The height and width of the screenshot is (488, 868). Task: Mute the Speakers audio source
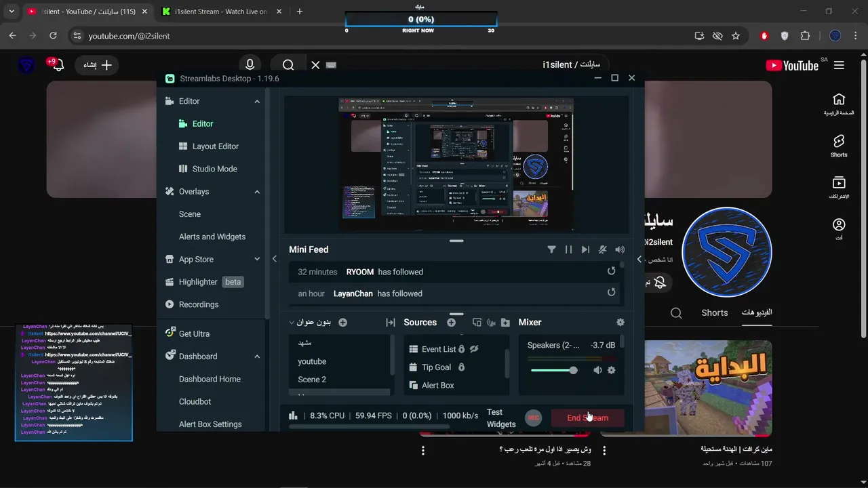(597, 370)
